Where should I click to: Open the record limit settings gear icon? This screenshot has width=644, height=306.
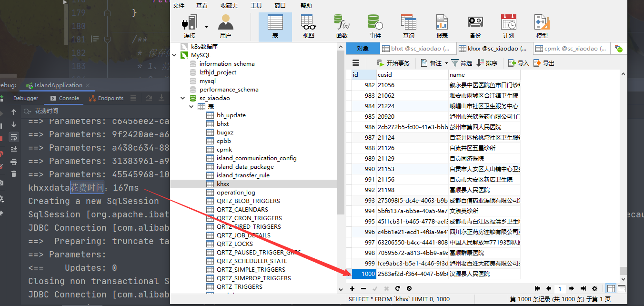point(594,288)
